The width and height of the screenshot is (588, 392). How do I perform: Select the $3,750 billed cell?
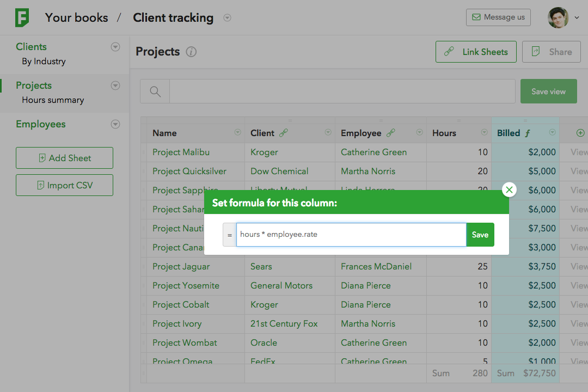tap(525, 267)
